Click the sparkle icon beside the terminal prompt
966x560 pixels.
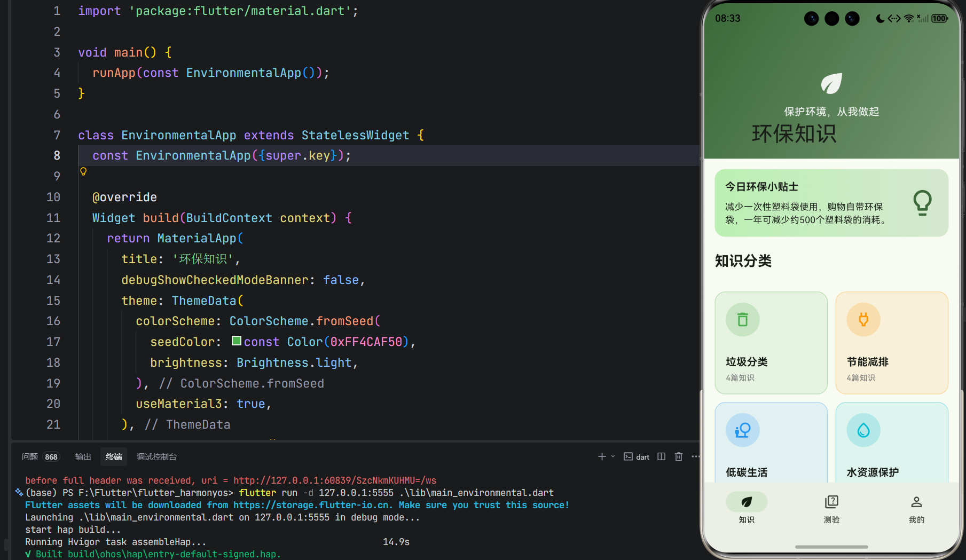click(19, 492)
